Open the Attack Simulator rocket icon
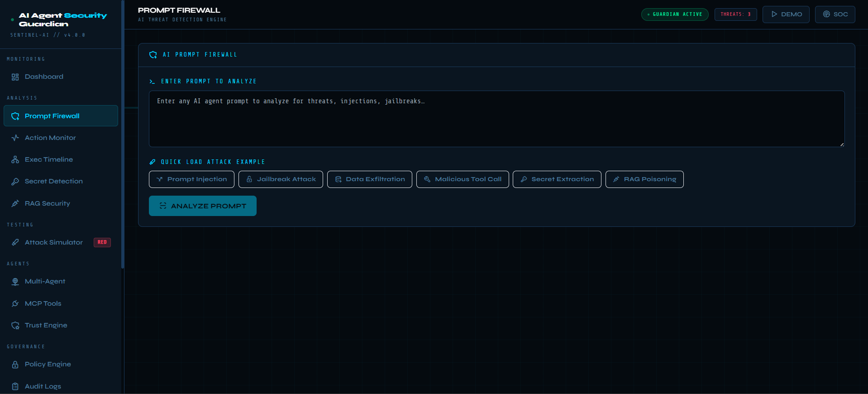The width and height of the screenshot is (868, 394). pos(15,242)
